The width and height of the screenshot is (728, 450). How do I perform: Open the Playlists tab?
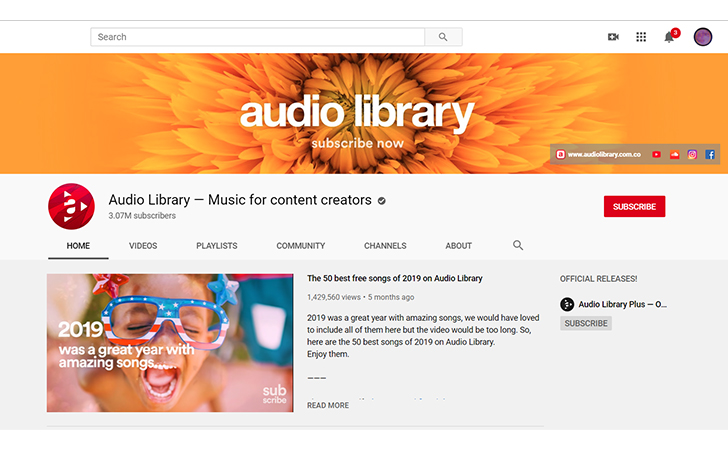[x=217, y=246]
